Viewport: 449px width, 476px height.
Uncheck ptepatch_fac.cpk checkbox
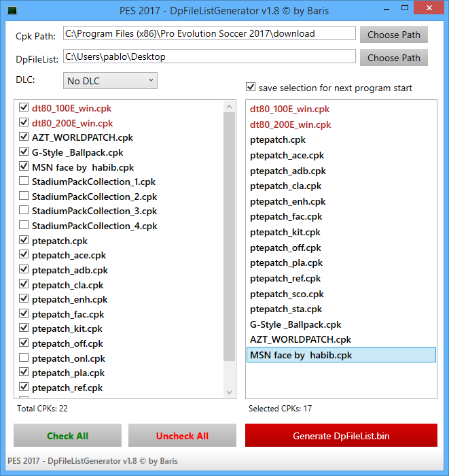tap(24, 313)
